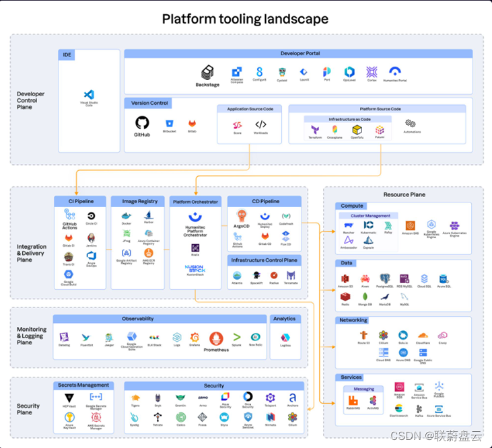Select the 'Resource Plane' title
The width and height of the screenshot is (492, 448).
point(404,194)
